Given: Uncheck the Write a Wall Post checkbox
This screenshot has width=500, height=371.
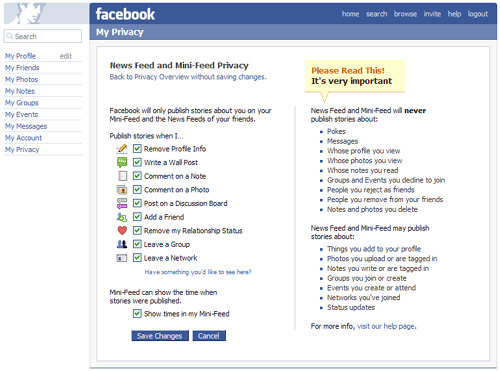Looking at the screenshot, I should click(x=137, y=162).
